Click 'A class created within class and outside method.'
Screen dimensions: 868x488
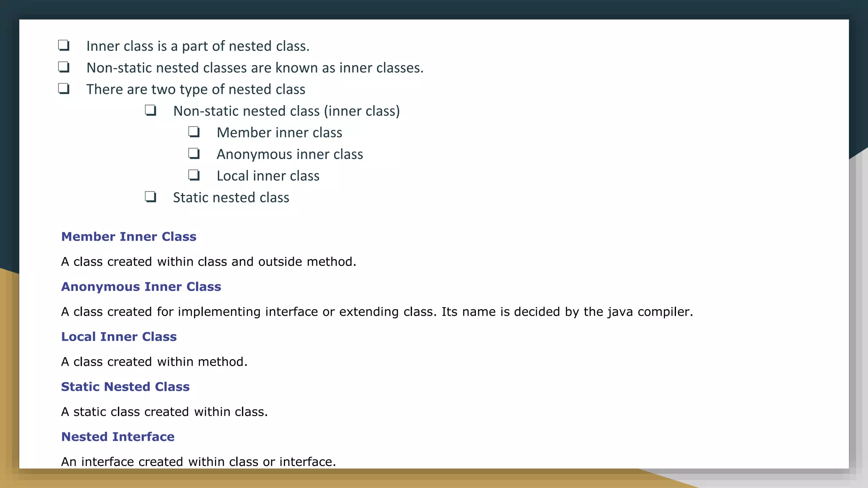209,262
